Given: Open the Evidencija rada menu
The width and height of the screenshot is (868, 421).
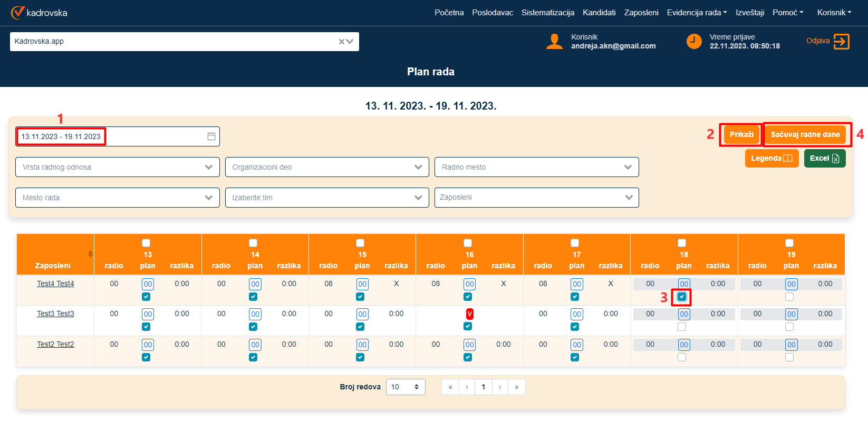Looking at the screenshot, I should [x=697, y=13].
